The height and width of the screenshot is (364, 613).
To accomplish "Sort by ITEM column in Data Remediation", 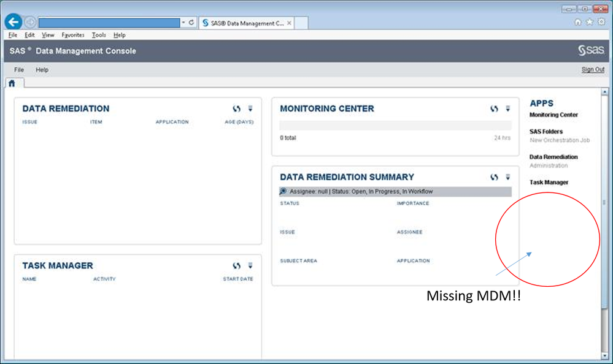I will tap(96, 122).
